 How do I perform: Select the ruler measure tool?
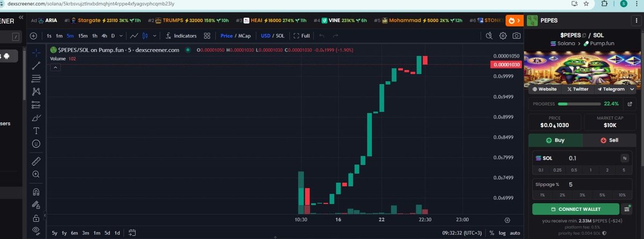pos(36,161)
